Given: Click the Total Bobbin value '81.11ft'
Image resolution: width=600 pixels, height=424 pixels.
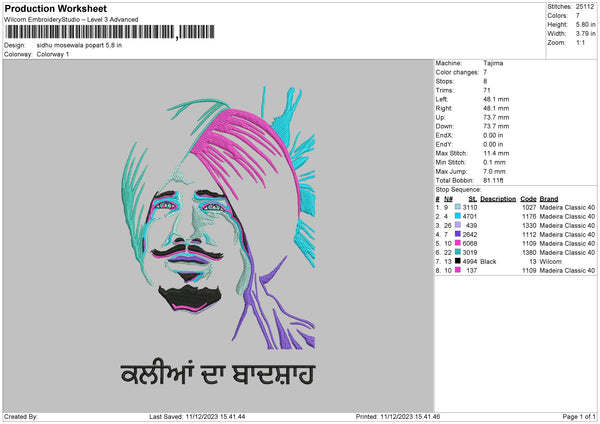Looking at the screenshot, I should pyautogui.click(x=493, y=180).
